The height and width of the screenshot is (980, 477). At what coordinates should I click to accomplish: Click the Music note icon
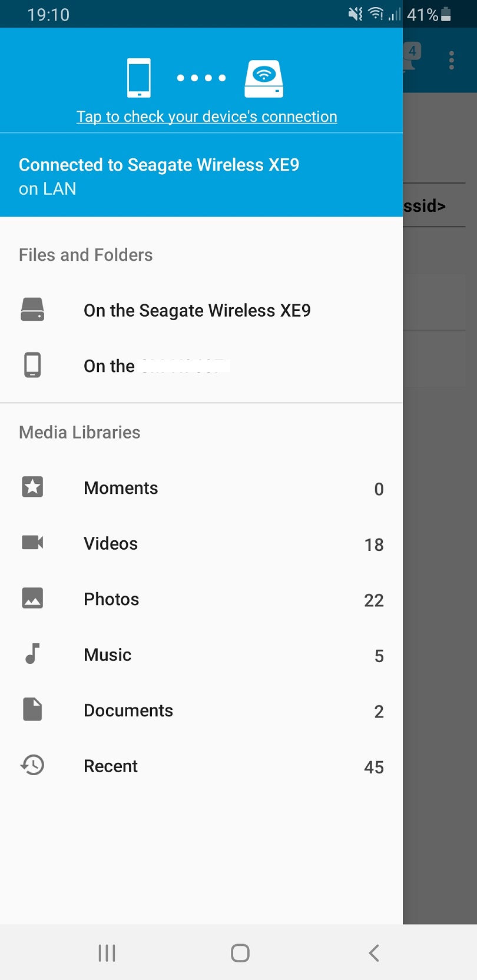(x=32, y=653)
